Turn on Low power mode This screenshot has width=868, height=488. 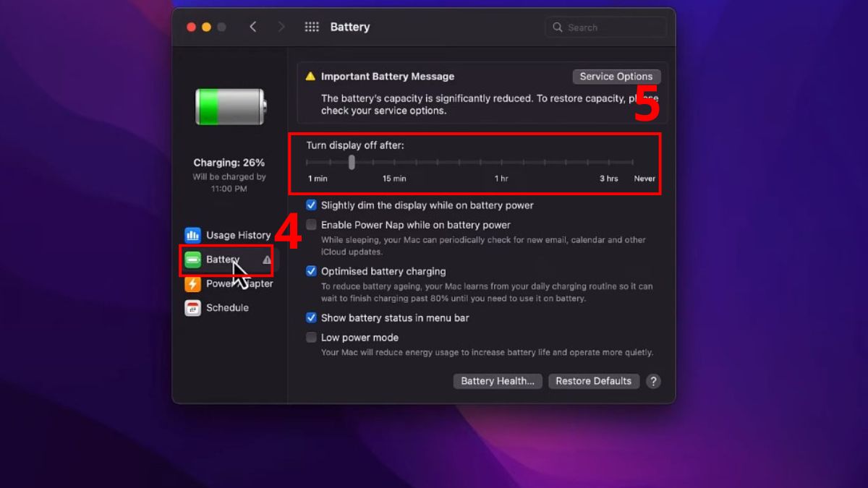point(311,337)
